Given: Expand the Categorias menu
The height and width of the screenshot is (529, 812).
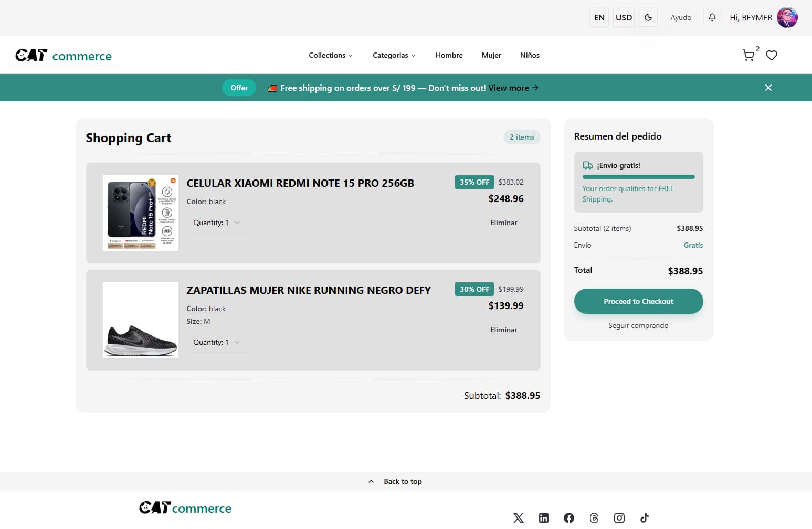Looking at the screenshot, I should (394, 55).
